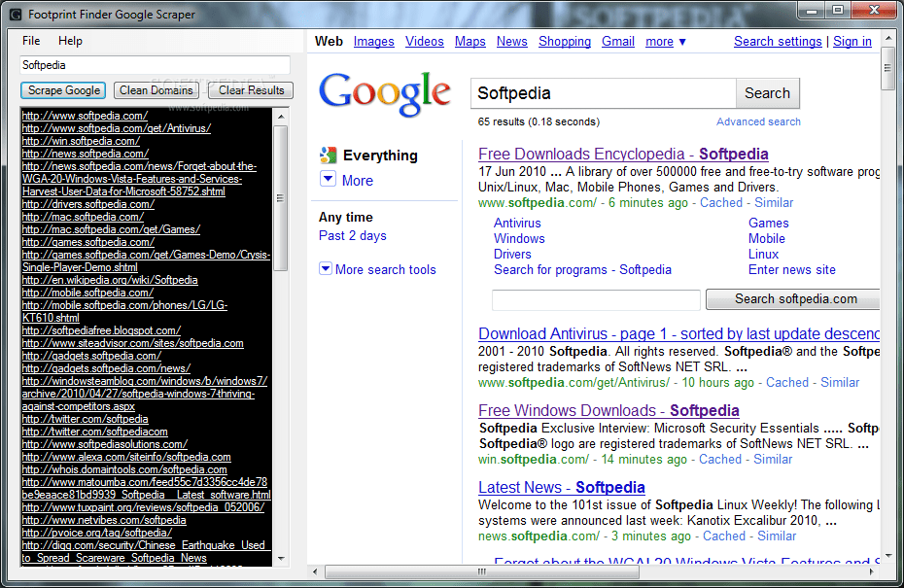Click browser pane horizontal scrollbar thumb
The width and height of the screenshot is (904, 588).
tap(482, 571)
